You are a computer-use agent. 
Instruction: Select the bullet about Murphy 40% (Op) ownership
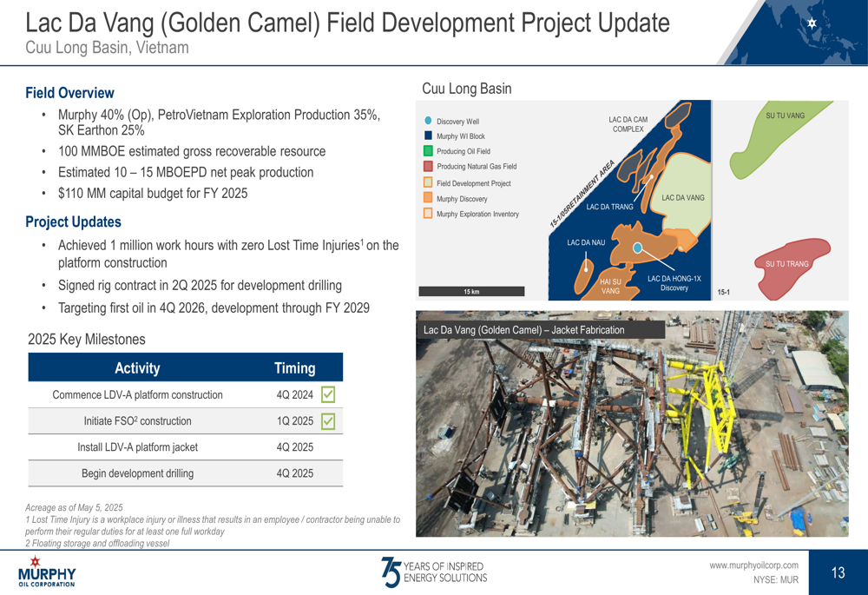[x=220, y=122]
